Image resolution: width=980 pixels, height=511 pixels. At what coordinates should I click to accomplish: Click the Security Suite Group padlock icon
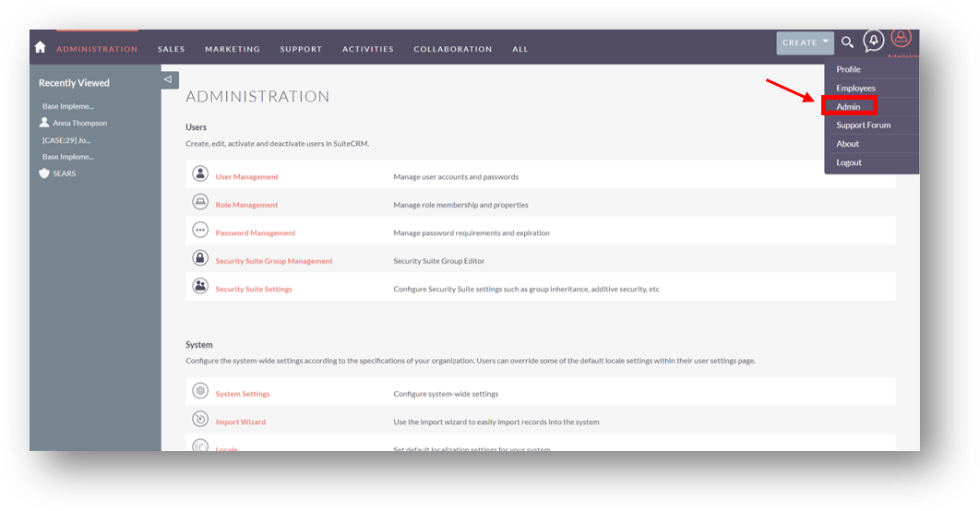tap(200, 257)
